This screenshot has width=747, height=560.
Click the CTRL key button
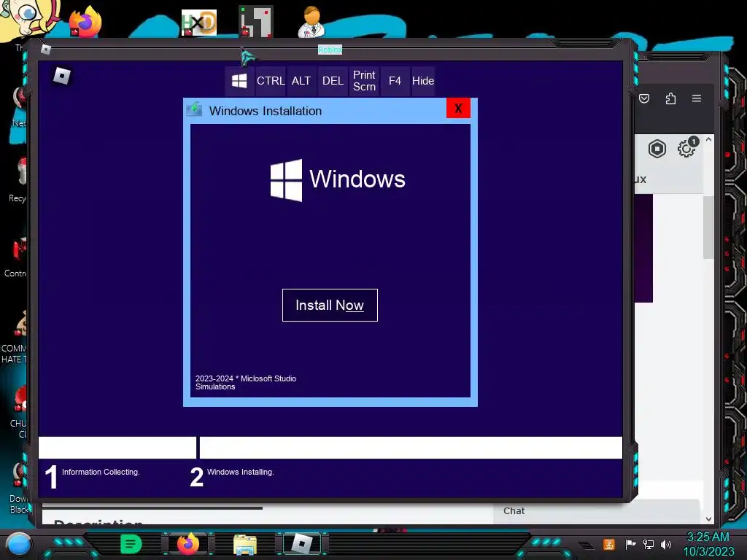(271, 81)
